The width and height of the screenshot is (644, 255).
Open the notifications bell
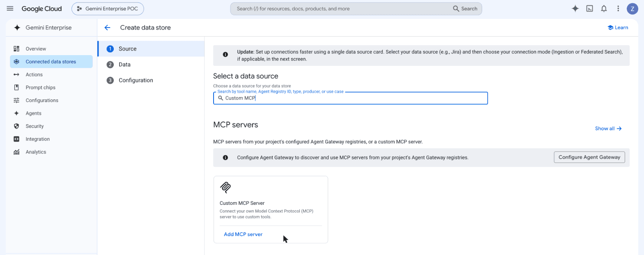pyautogui.click(x=604, y=9)
